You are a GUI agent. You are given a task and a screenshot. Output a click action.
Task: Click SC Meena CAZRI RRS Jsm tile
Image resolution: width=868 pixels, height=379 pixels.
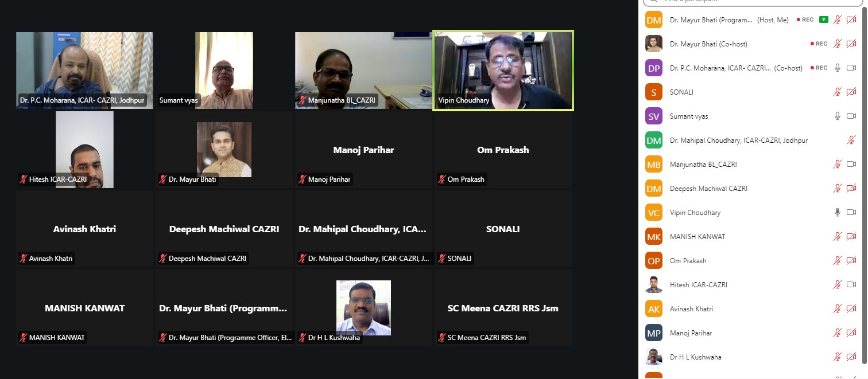(503, 308)
